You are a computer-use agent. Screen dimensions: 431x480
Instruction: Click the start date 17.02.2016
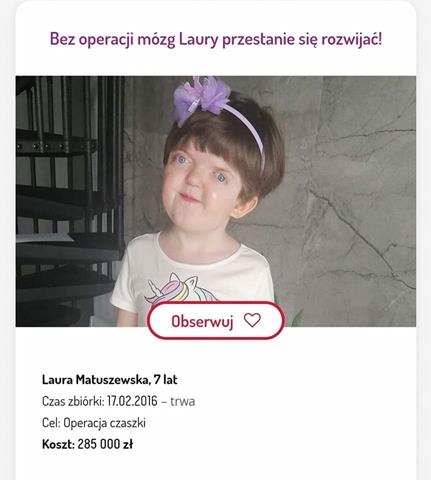pos(132,401)
